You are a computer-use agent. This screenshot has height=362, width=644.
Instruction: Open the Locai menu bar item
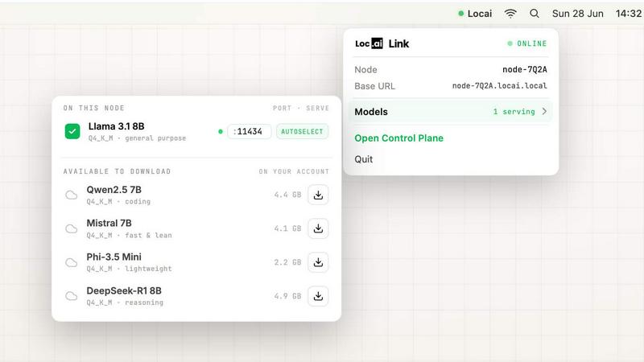[x=475, y=14]
